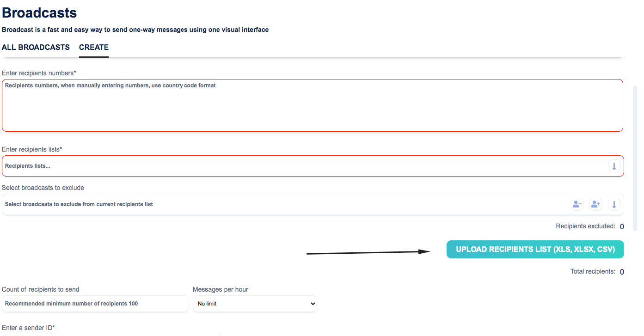Expand recipients lists with down arrow icon
Viewport: 644px width, 336px height.
[x=614, y=166]
